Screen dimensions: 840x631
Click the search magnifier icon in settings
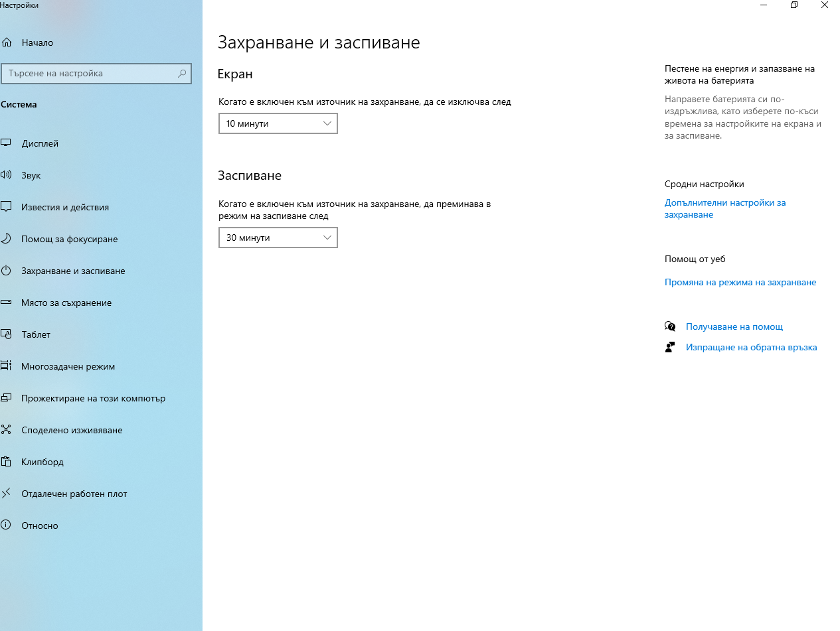coord(182,74)
